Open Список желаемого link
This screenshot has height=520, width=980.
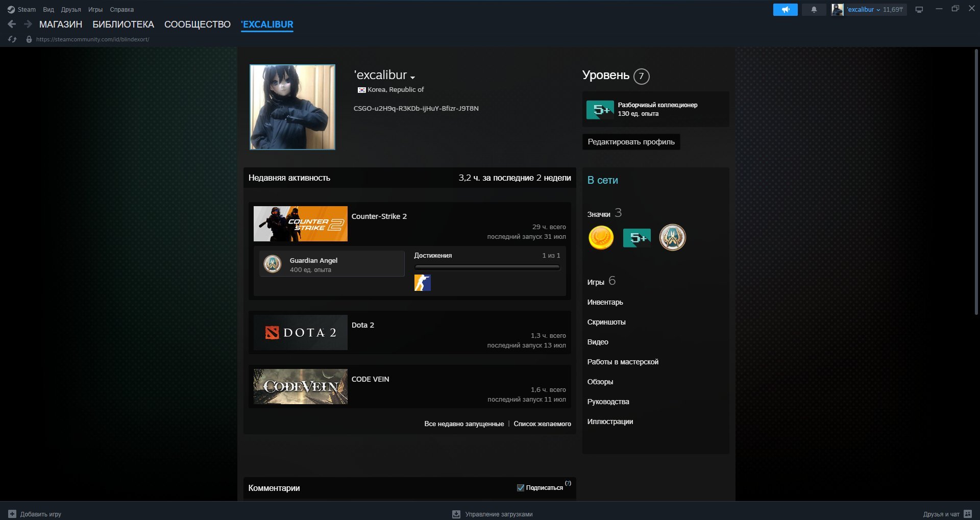tap(542, 424)
